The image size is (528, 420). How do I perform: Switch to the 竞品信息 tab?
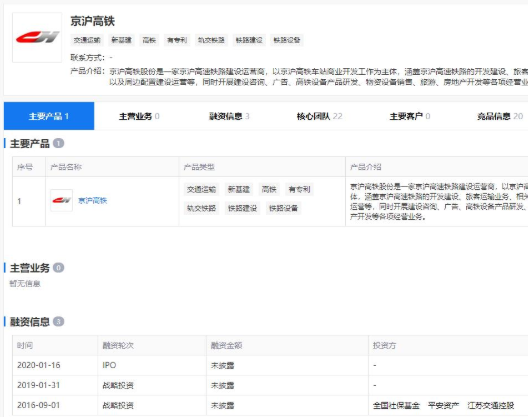click(x=500, y=116)
